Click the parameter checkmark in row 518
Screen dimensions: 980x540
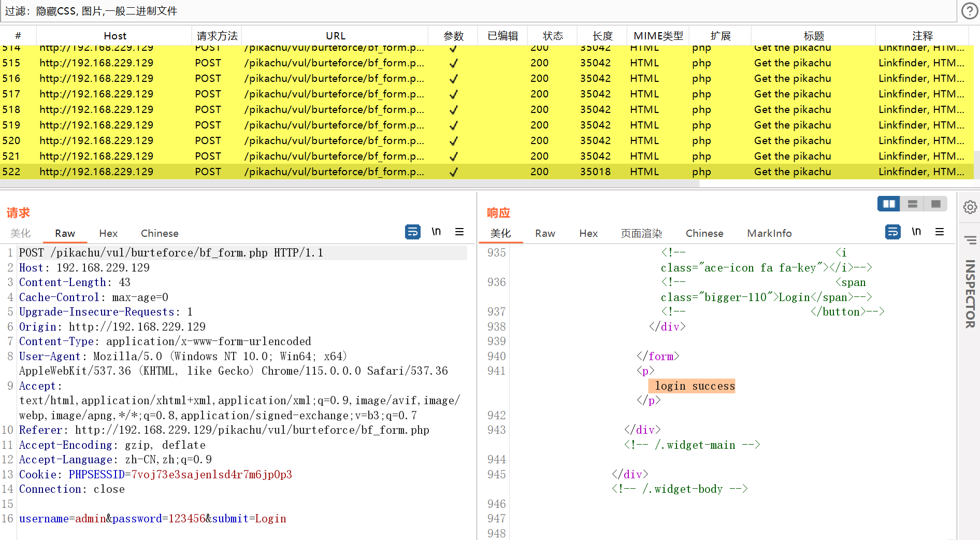453,110
